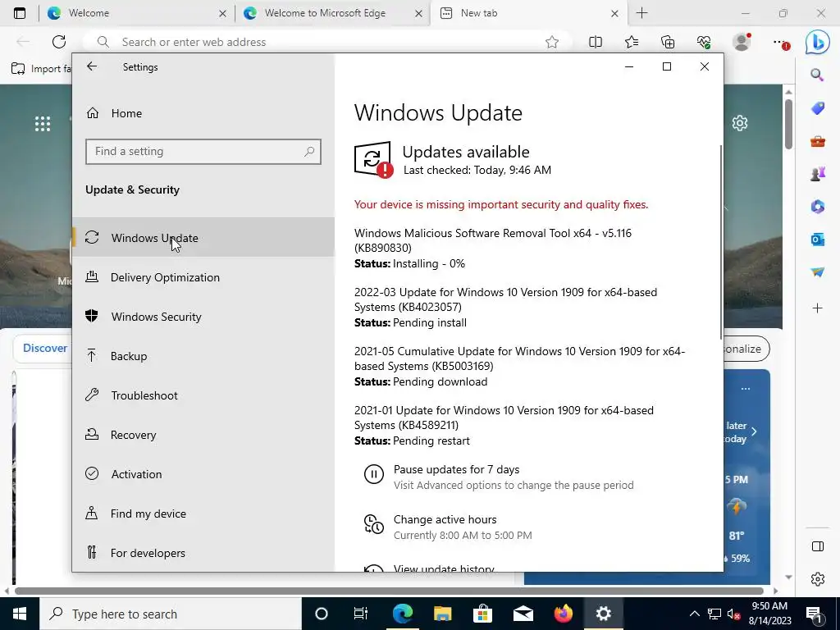The height and width of the screenshot is (630, 840).
Task: Open Find my device page
Action: 203,514
